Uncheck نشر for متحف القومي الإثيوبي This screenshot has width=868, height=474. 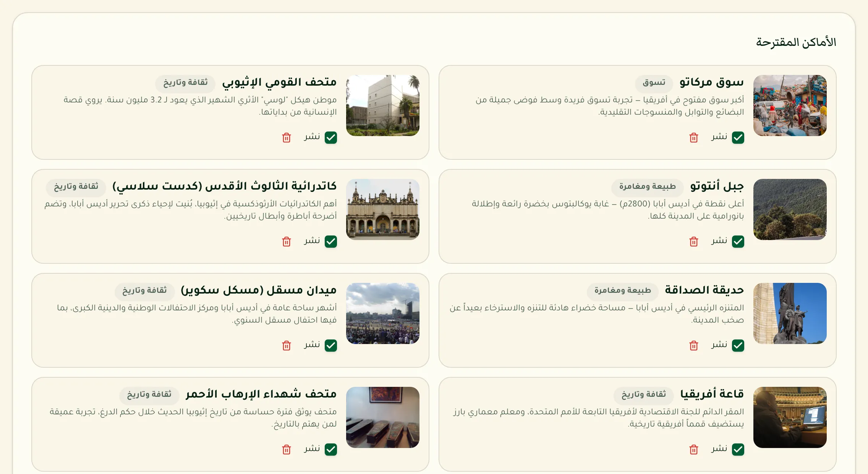331,138
